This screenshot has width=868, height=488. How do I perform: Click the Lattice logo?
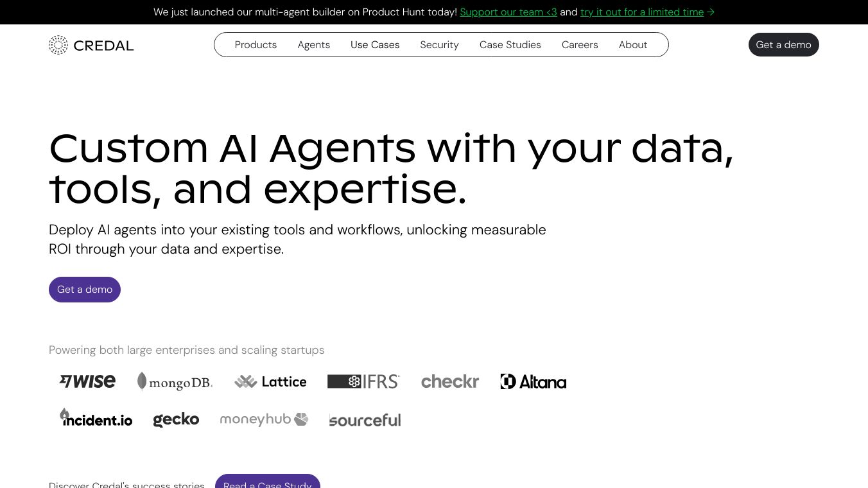click(x=270, y=381)
